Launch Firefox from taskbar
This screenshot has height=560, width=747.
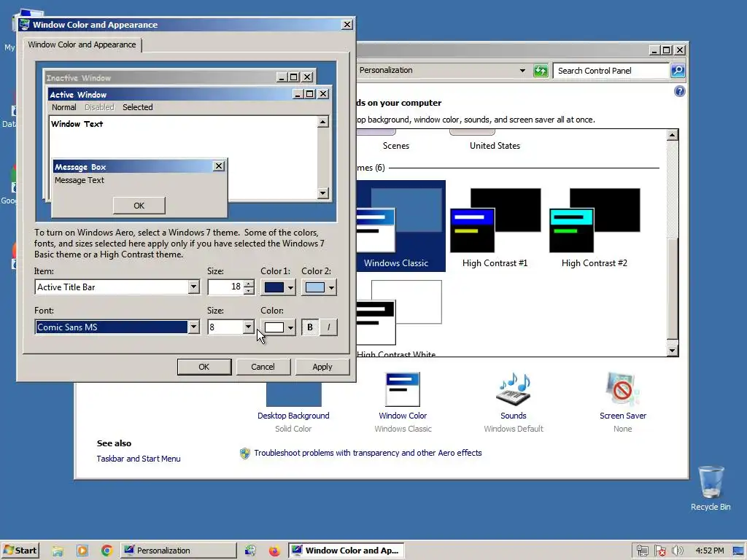pyautogui.click(x=274, y=551)
